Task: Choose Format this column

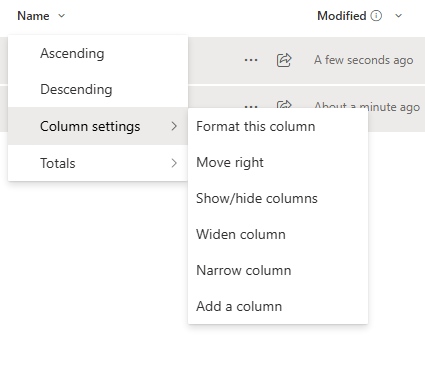Action: click(x=278, y=126)
